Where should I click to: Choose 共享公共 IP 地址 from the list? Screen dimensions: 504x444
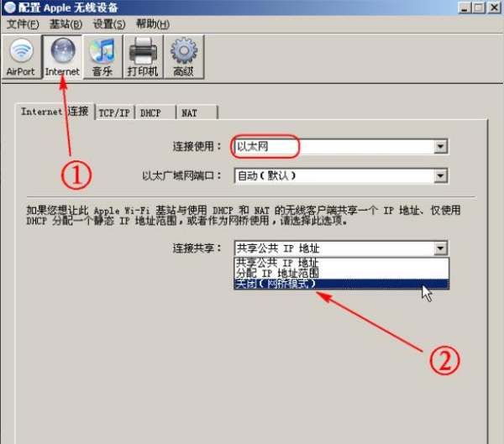pos(341,263)
